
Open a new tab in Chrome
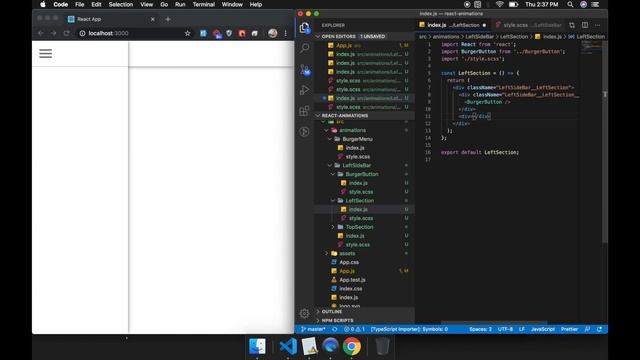pos(168,19)
